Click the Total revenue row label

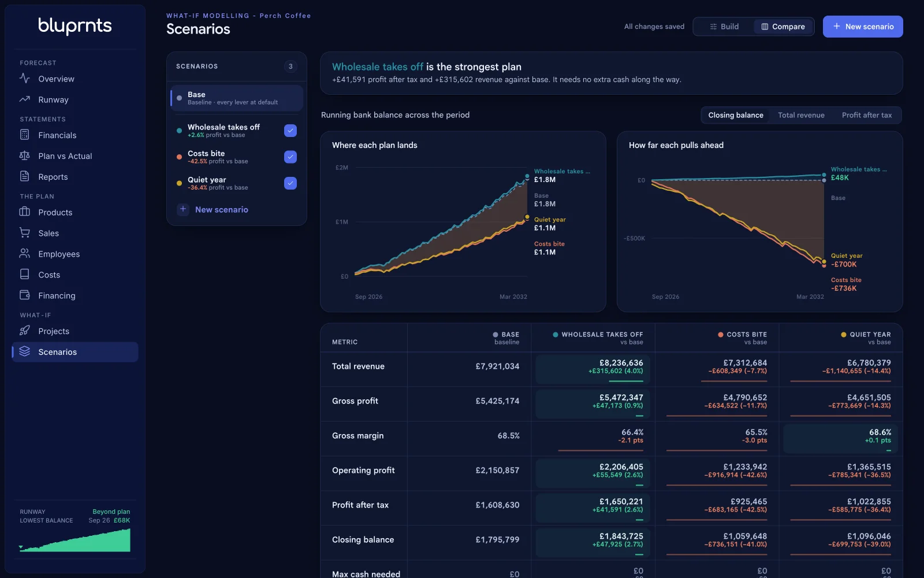pyautogui.click(x=358, y=366)
